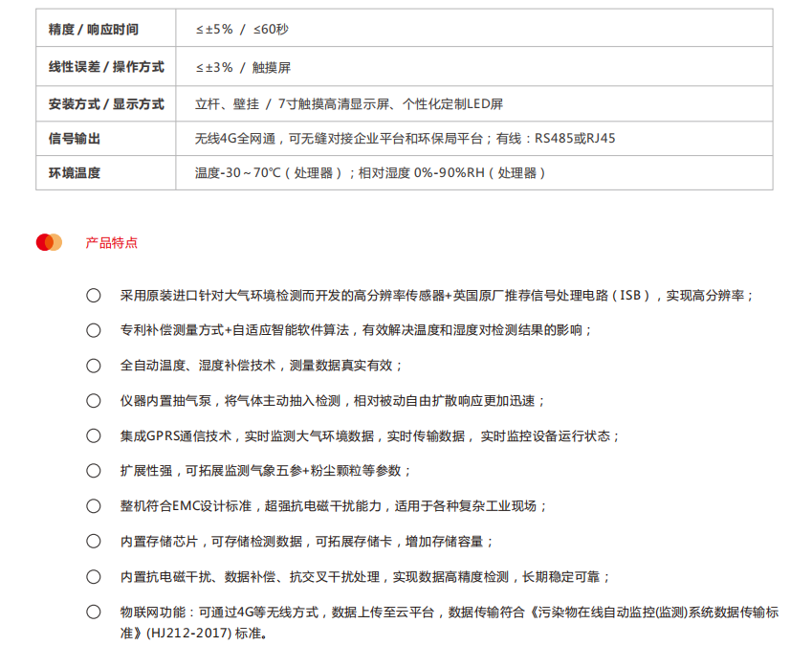
Task: Click bullet circle next to automatic temperature compensation
Action: point(93,366)
